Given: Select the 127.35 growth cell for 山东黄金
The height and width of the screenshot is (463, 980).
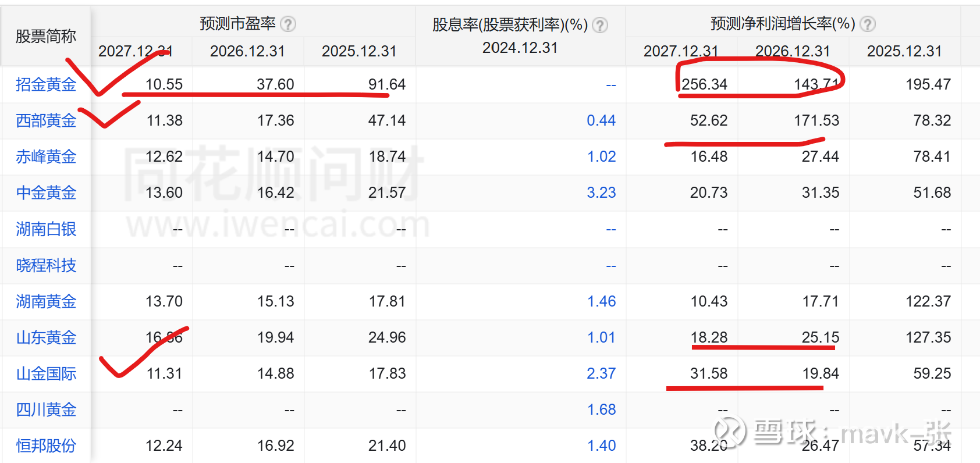Looking at the screenshot, I should [928, 337].
